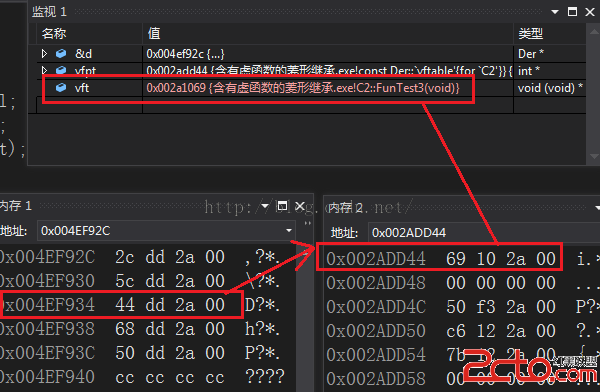Expand the vfpt watch entry
Screen dimensions: 600x392
coord(44,70)
